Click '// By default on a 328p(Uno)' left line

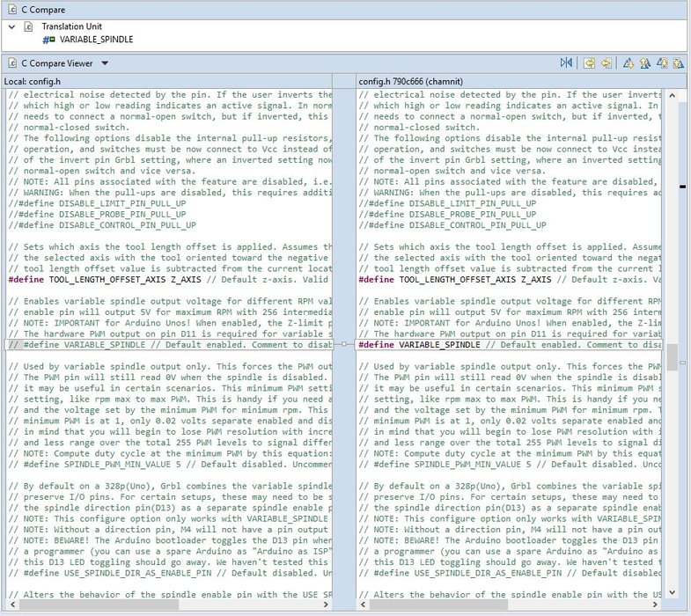pos(170,486)
